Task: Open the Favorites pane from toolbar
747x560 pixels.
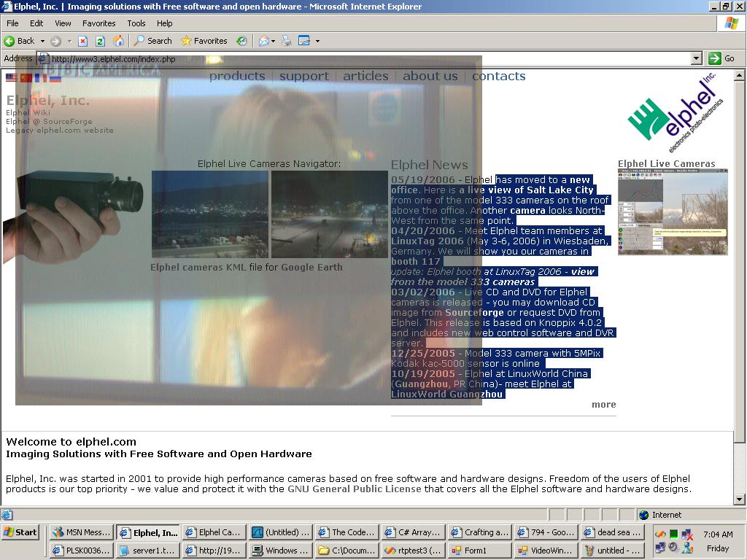Action: pos(204,41)
